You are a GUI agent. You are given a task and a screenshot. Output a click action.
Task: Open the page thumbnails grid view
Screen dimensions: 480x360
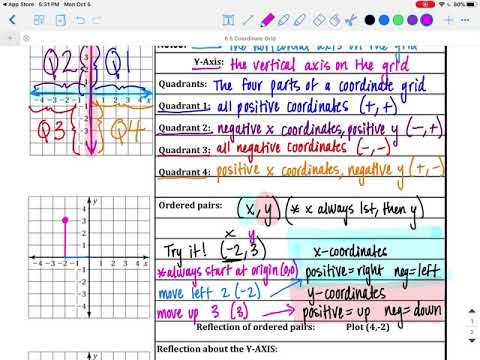tap(39, 20)
